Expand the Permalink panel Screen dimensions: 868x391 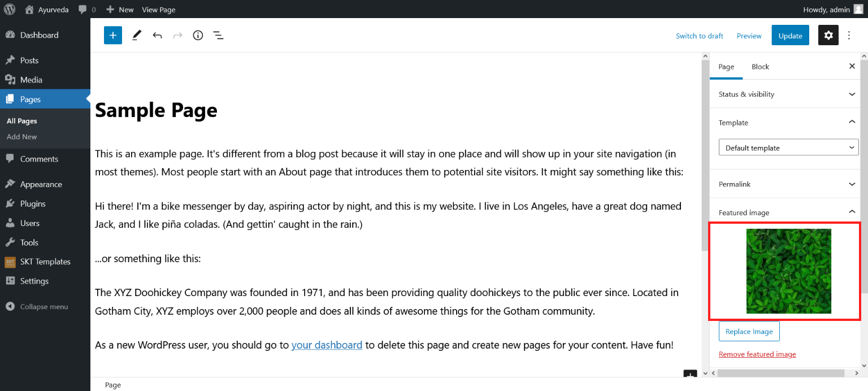click(x=787, y=184)
